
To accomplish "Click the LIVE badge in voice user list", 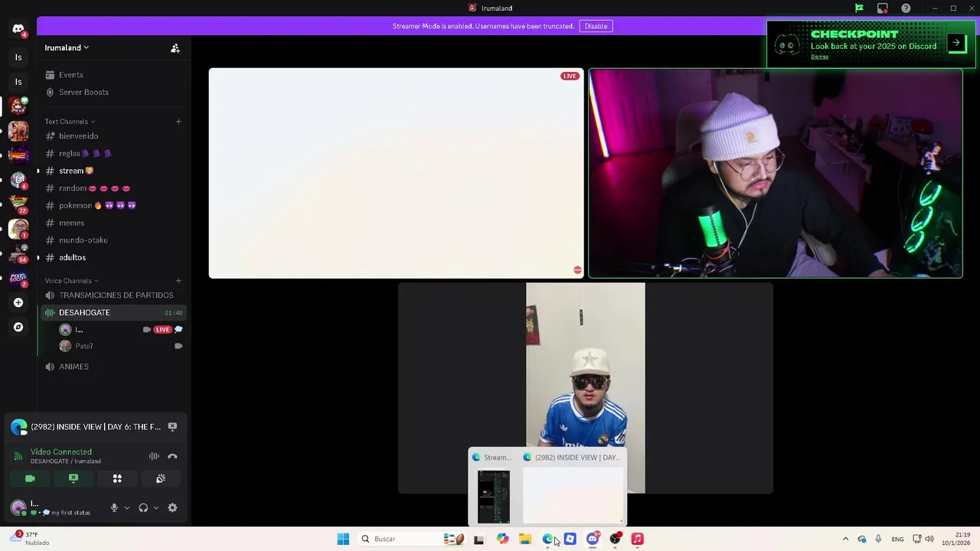I will pos(162,330).
